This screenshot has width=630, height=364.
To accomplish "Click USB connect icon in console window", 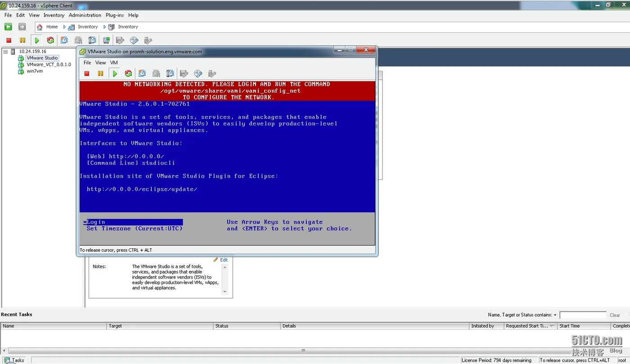I will (x=212, y=73).
